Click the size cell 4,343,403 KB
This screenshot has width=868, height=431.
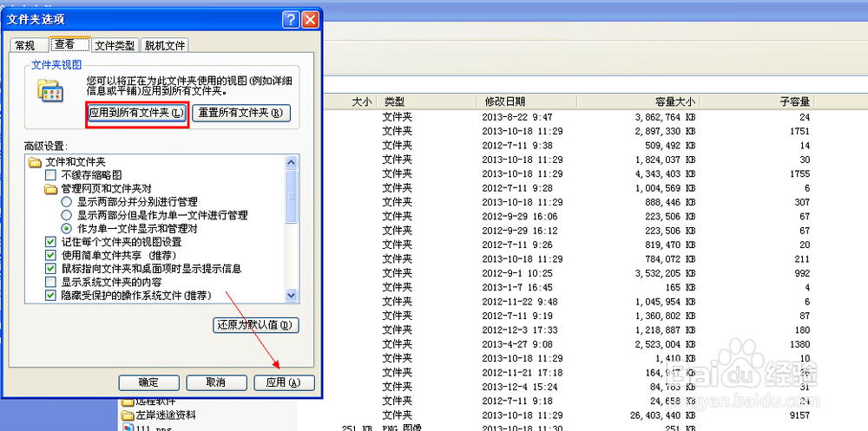pyautogui.click(x=666, y=173)
